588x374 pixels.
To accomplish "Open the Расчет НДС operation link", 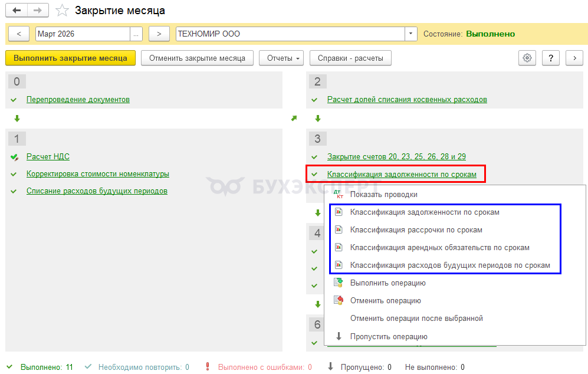I will click(48, 156).
